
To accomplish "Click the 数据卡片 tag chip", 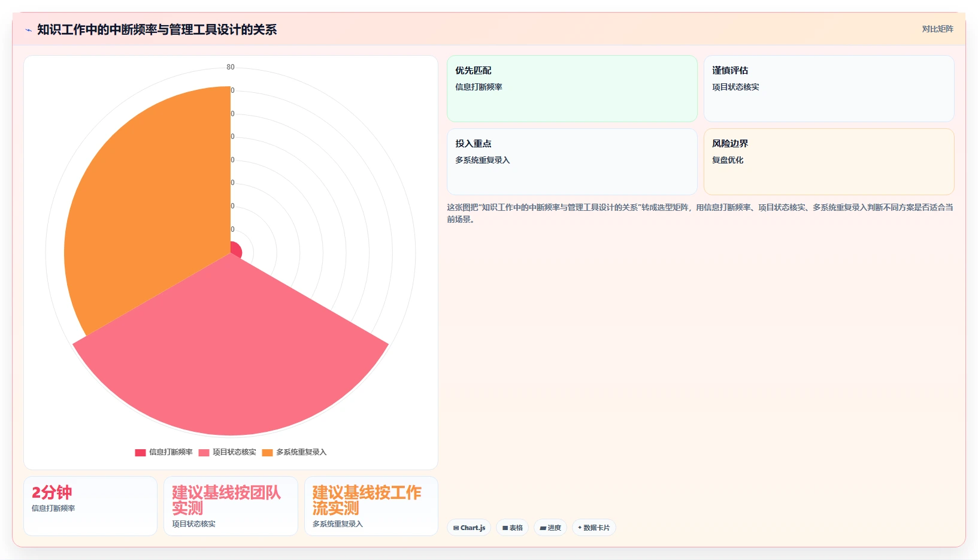I will [x=594, y=528].
